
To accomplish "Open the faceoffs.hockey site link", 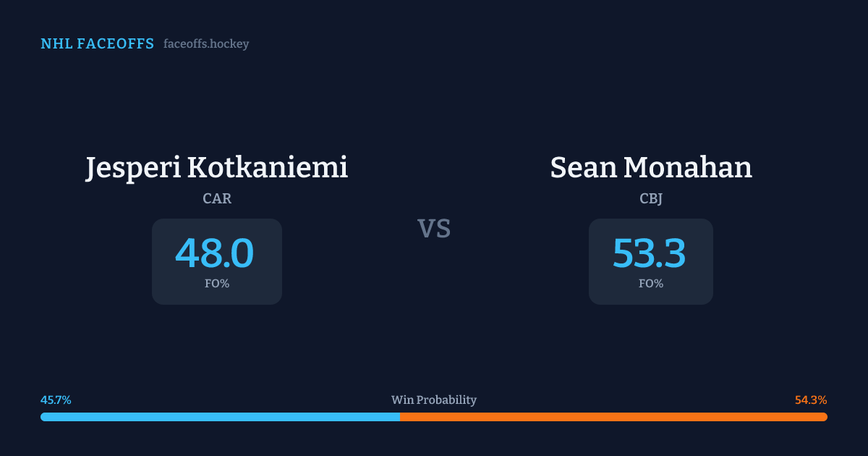I will pos(206,44).
